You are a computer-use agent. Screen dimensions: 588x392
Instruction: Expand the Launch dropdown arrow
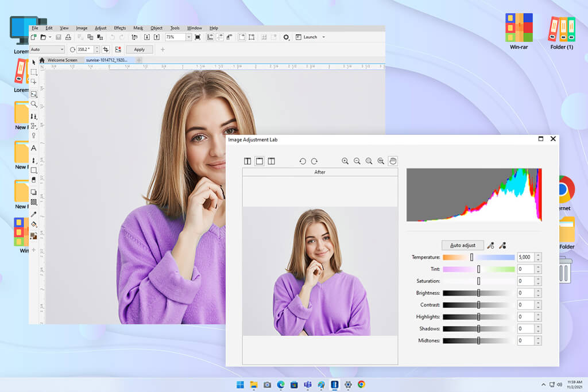[324, 37]
